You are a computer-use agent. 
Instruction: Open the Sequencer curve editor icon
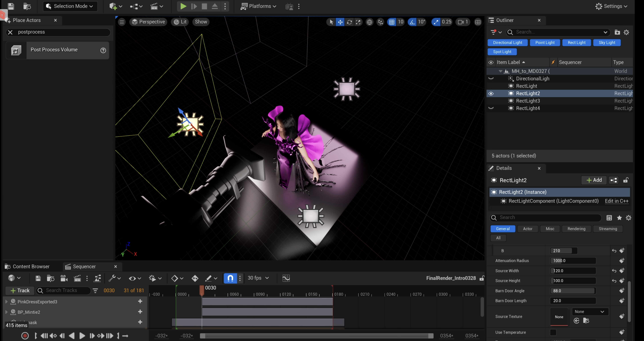point(286,278)
